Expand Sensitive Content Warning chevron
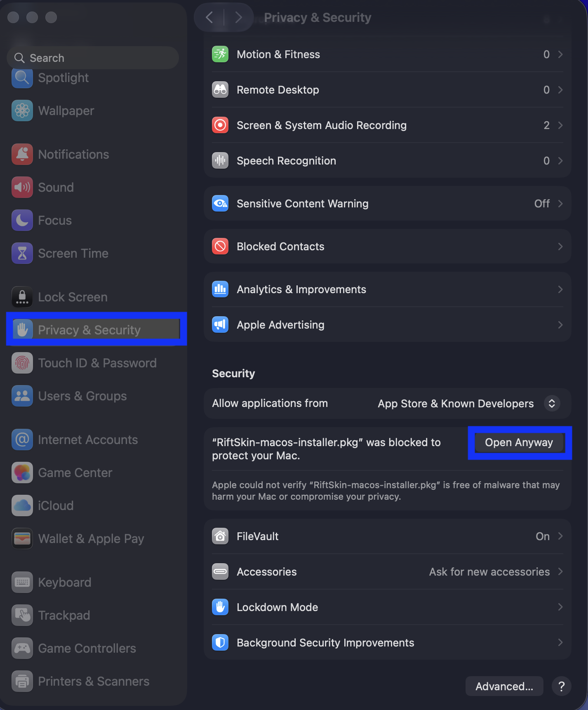Screen dimensions: 588x710 (560, 204)
